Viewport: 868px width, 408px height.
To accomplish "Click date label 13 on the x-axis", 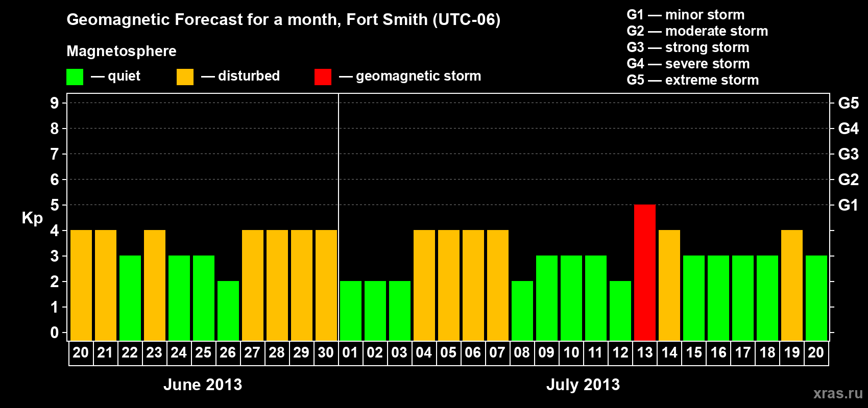I will [x=645, y=352].
